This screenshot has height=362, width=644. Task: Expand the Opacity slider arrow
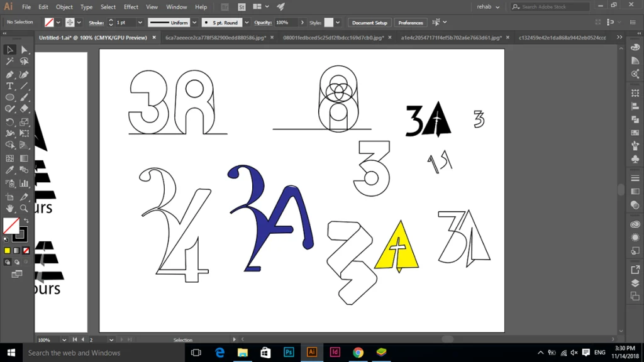pos(303,23)
